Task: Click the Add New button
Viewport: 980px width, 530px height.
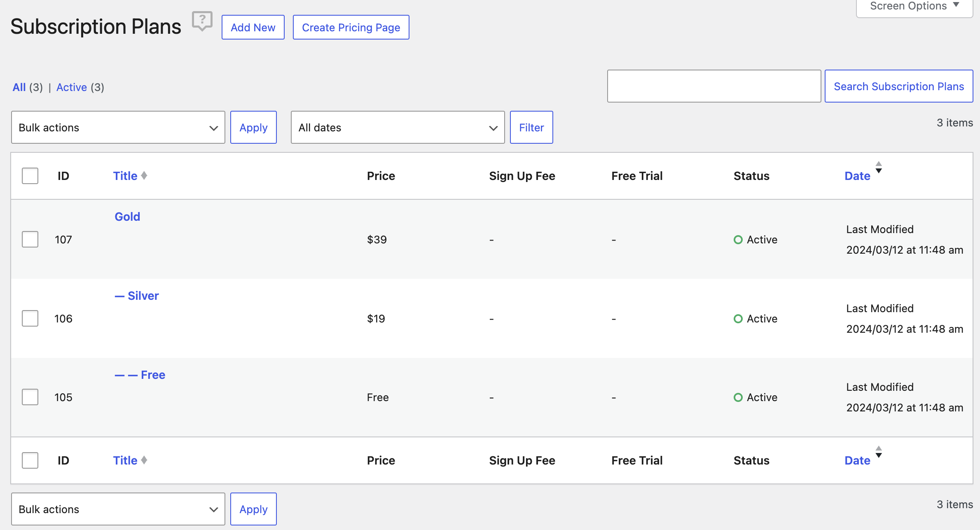Action: coord(253,27)
